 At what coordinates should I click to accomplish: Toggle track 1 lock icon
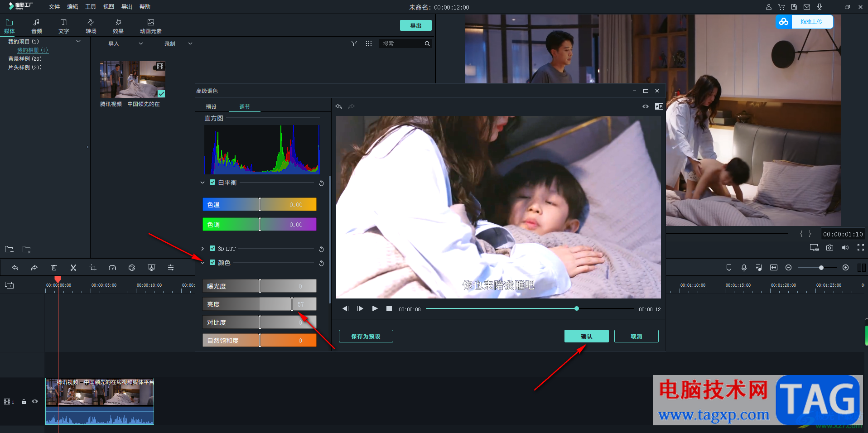click(x=24, y=402)
